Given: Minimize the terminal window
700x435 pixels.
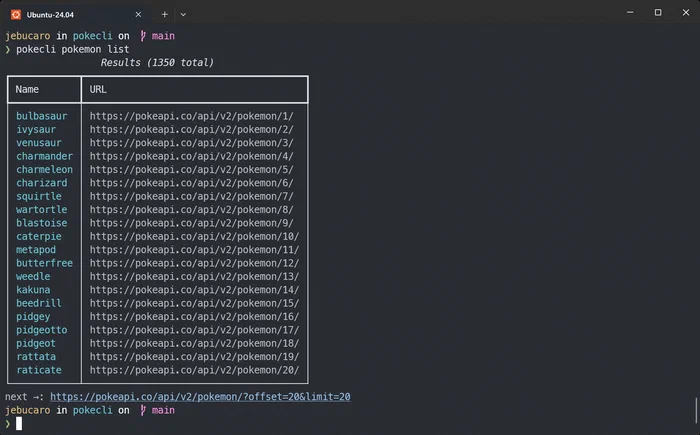Looking at the screenshot, I should pyautogui.click(x=630, y=13).
